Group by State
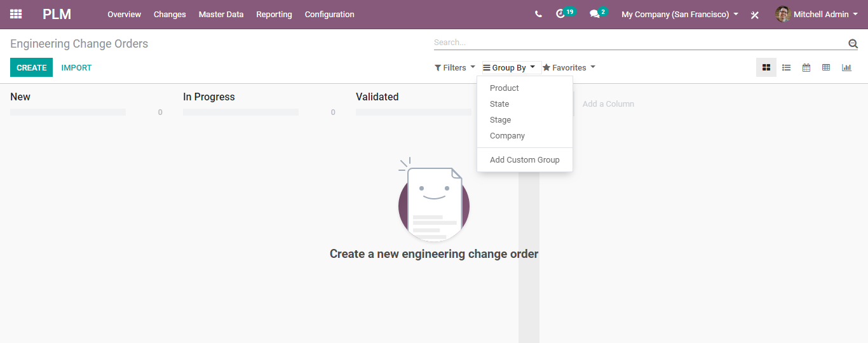 [x=525, y=104]
